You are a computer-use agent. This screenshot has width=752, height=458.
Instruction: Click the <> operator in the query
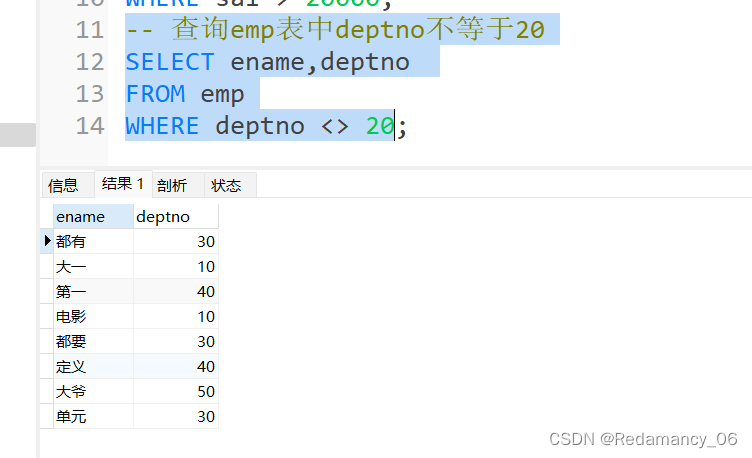click(335, 127)
